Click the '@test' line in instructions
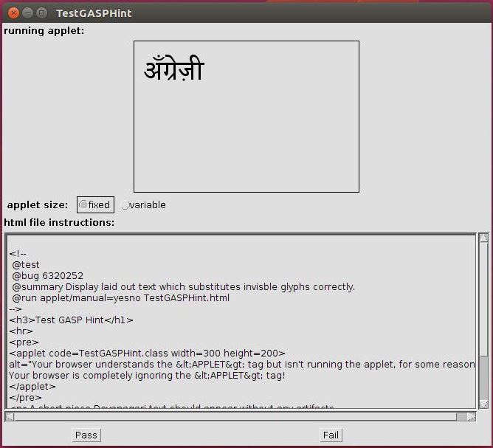Image resolution: width=493 pixels, height=448 pixels. click(26, 265)
